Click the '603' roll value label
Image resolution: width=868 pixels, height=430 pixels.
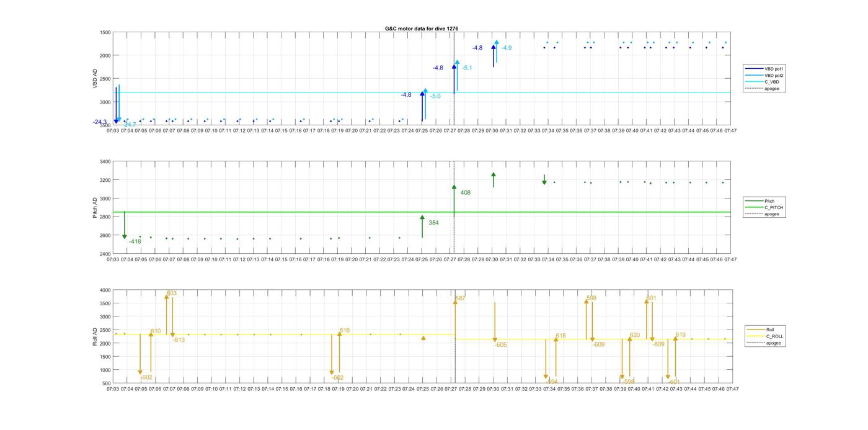coord(172,293)
